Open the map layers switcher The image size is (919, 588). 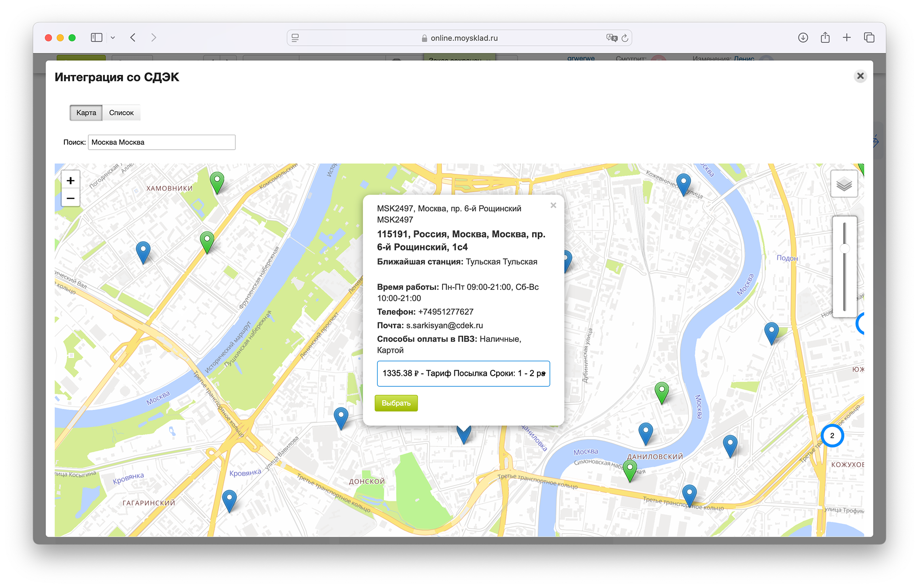(844, 184)
